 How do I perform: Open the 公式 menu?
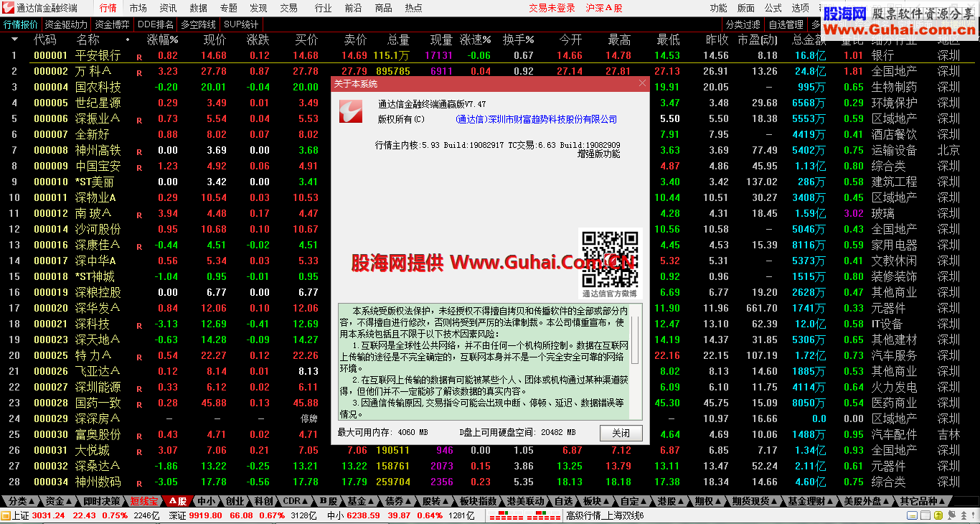click(773, 8)
